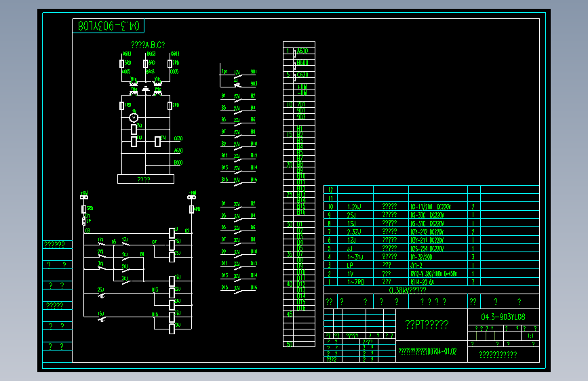Click the 2SJ delayed contact in control circuit
The height and width of the screenshot is (381, 588).
click(x=101, y=295)
